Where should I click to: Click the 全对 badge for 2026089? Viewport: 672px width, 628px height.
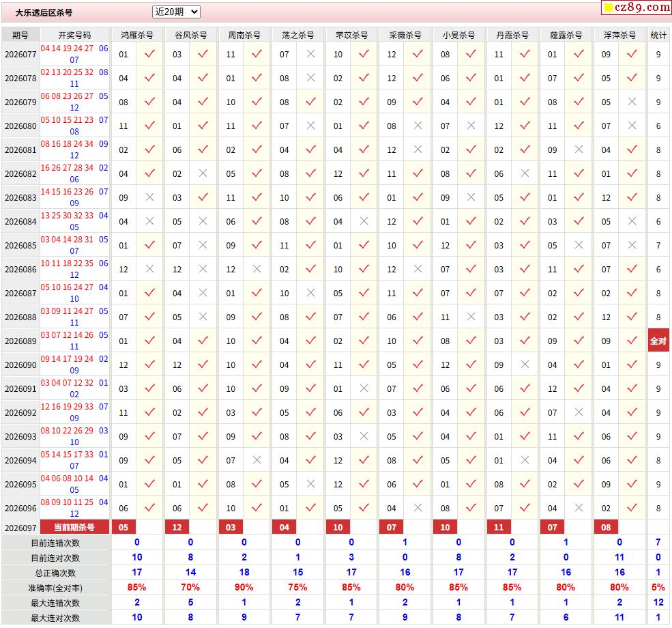point(658,341)
